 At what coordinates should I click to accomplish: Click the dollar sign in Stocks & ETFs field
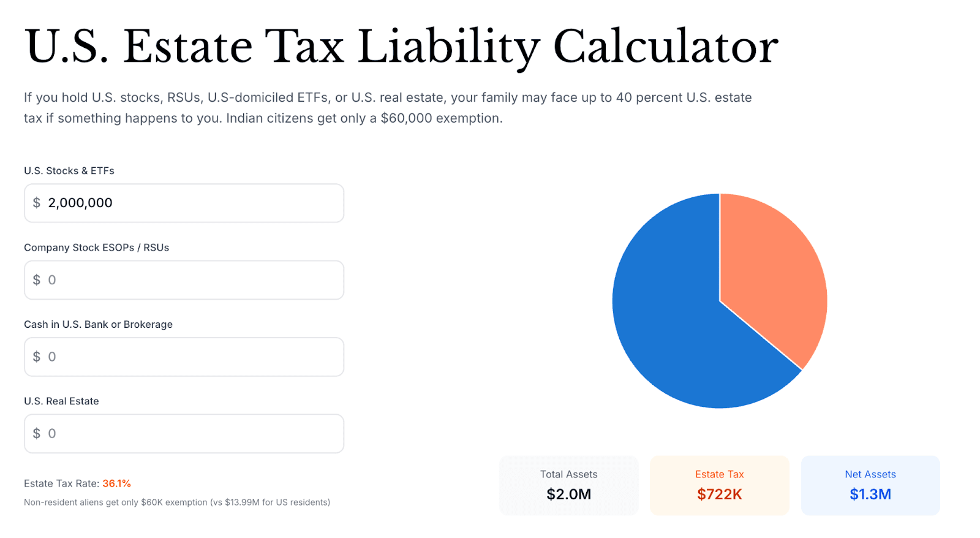pos(37,203)
